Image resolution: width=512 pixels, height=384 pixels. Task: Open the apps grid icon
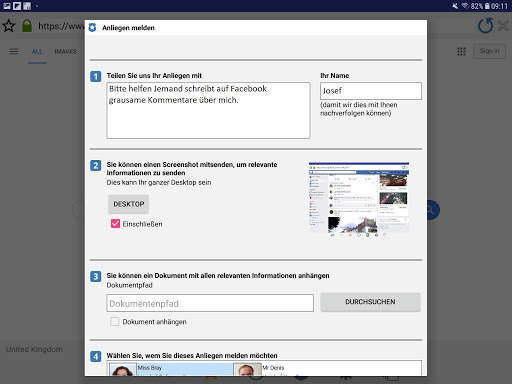click(x=461, y=51)
